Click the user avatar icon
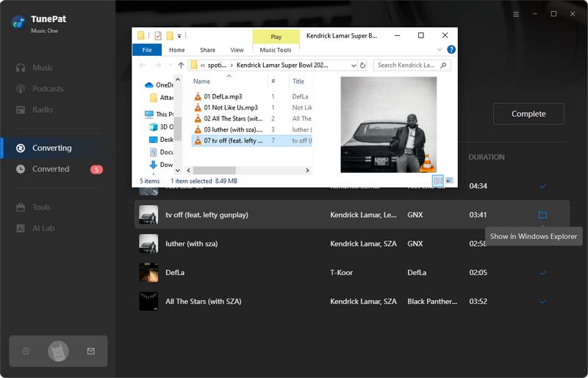Viewport: 588px width, 378px height. pyautogui.click(x=58, y=352)
